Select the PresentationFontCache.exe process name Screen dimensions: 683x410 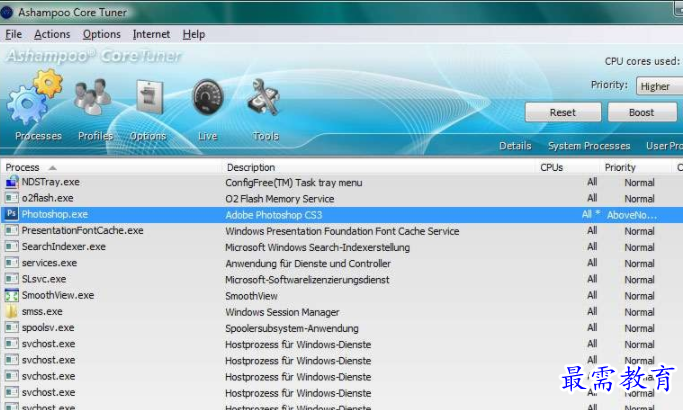point(83,230)
